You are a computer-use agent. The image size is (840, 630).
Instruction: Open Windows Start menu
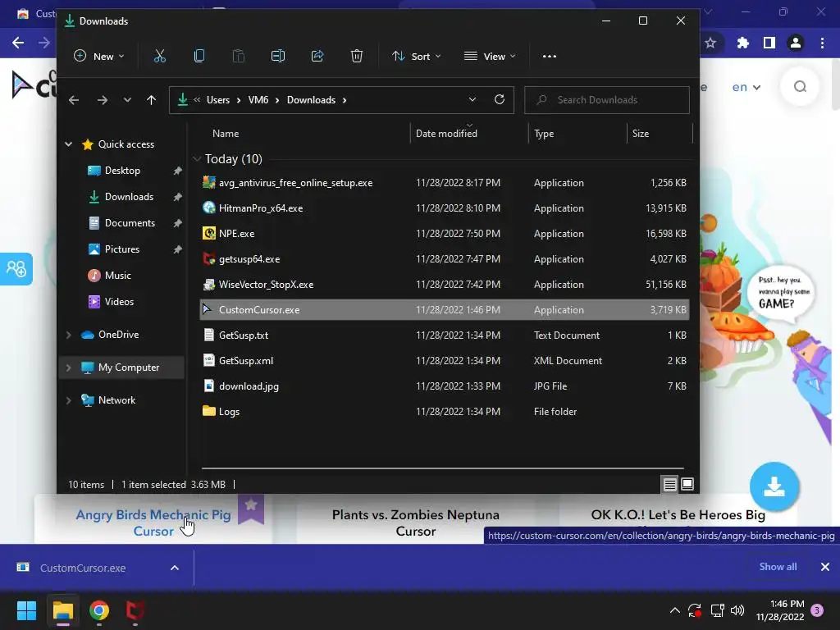pos(26,610)
